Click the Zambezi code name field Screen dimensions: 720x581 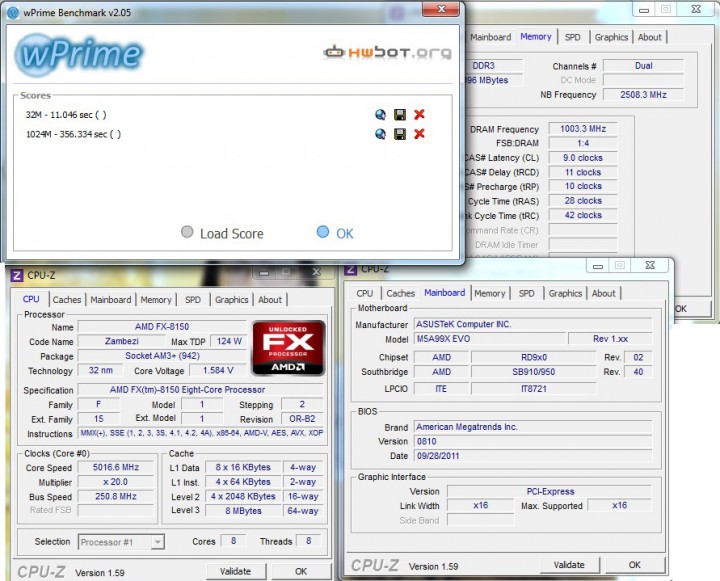[122, 341]
